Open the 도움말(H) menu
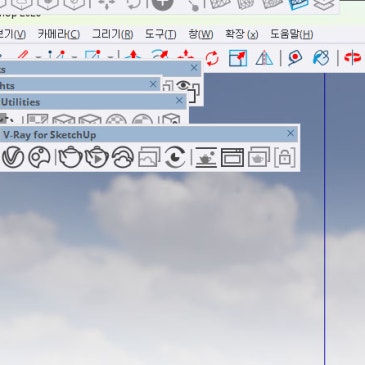This screenshot has height=365, width=365. [292, 34]
